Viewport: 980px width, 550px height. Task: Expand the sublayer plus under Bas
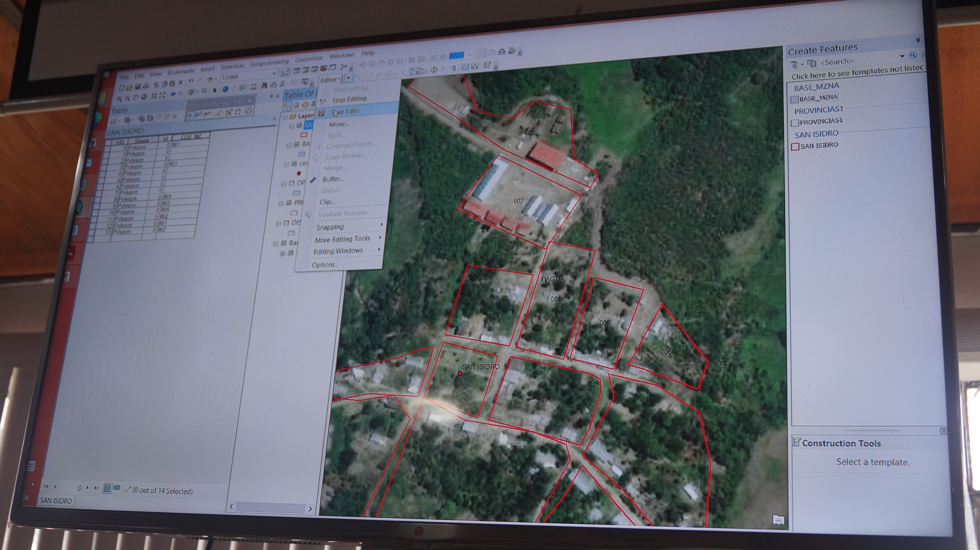click(x=282, y=254)
